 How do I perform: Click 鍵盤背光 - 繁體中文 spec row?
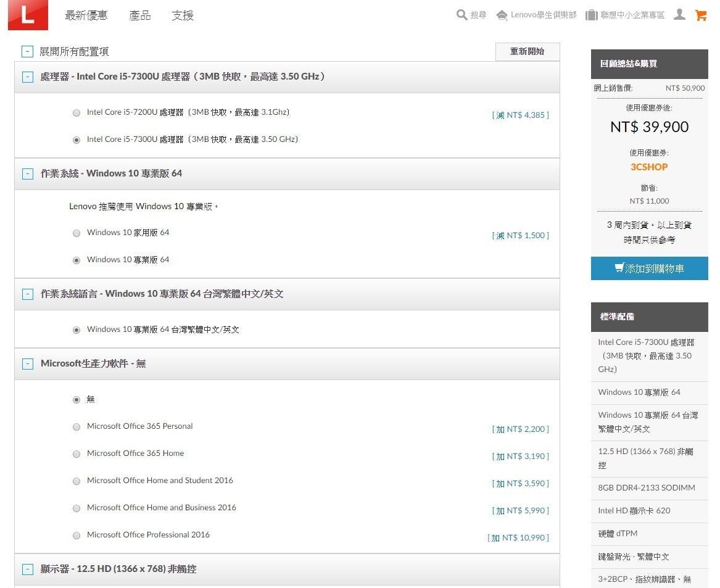649,557
